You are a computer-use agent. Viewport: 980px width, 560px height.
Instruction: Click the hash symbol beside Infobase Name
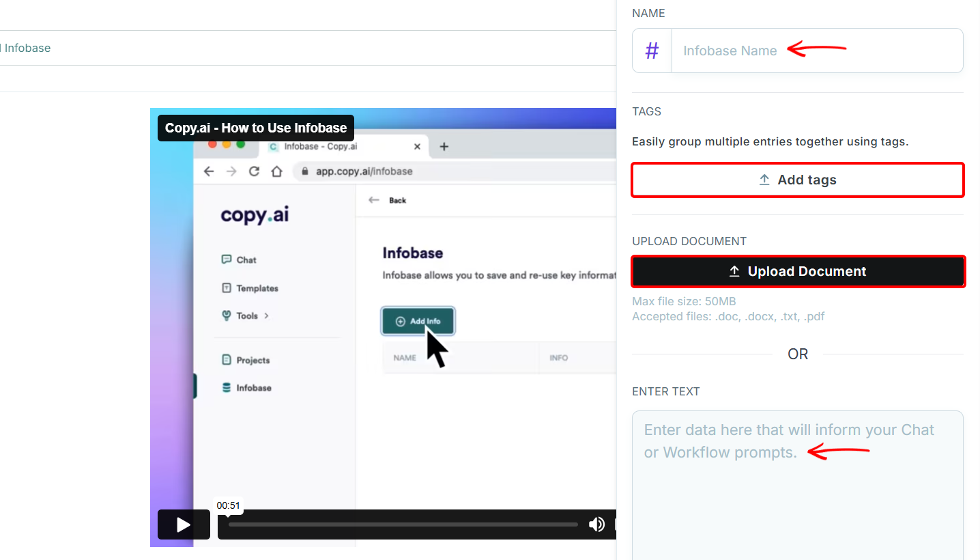(652, 51)
